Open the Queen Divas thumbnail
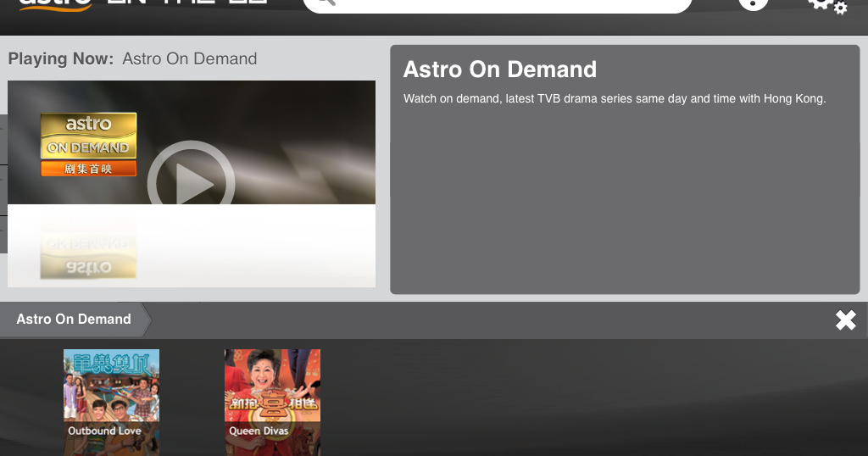 [x=272, y=403]
